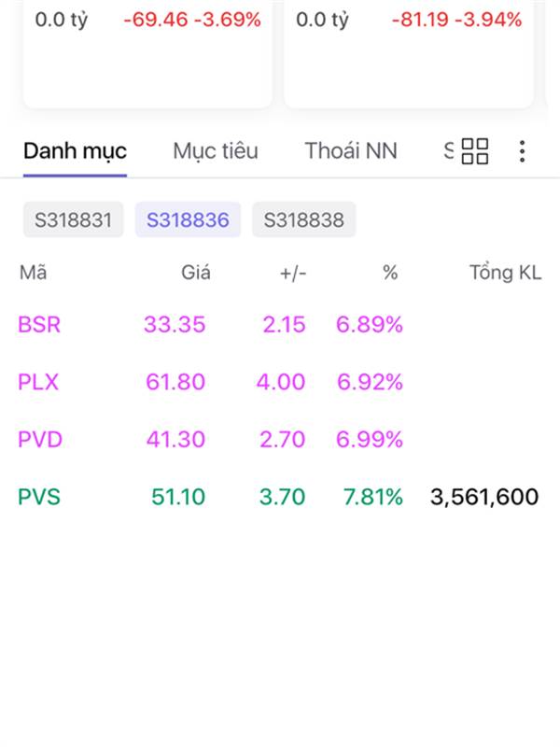Select the Thoái NN tab
The width and height of the screenshot is (560, 747).
351,151
